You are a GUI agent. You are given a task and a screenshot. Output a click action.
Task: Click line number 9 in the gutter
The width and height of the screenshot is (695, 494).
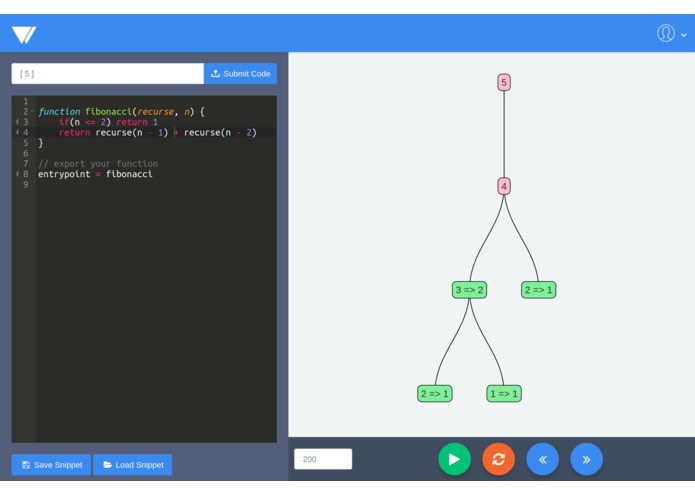point(26,184)
